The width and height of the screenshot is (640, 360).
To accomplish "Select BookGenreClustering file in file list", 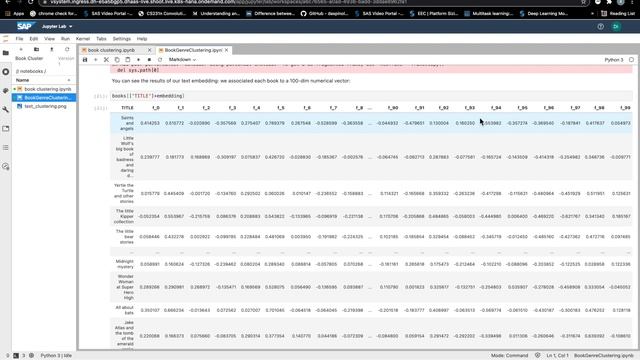I will point(44,98).
